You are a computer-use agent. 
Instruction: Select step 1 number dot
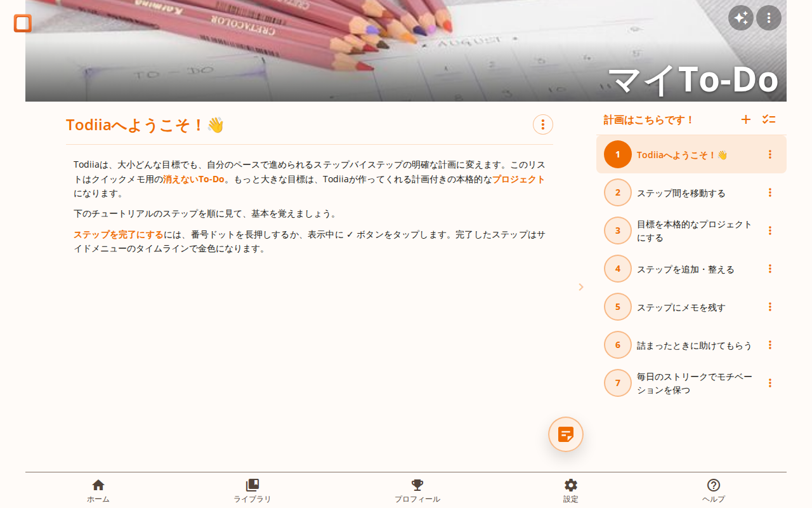coord(618,154)
